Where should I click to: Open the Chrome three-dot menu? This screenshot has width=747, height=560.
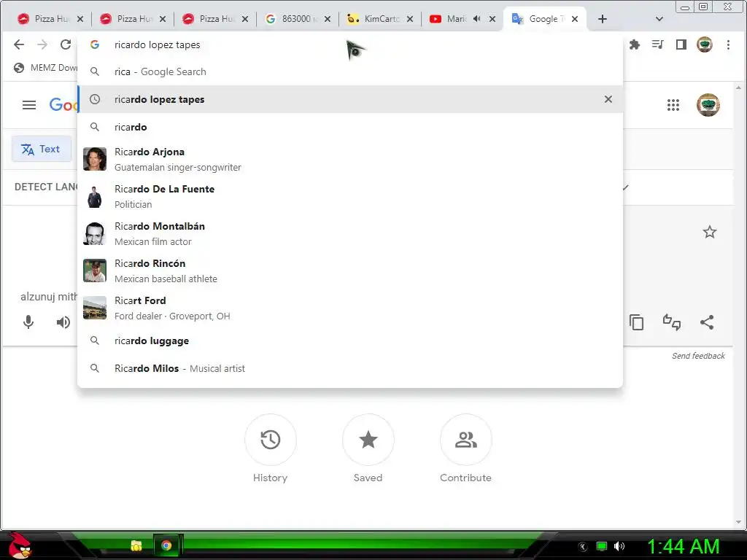(x=728, y=44)
